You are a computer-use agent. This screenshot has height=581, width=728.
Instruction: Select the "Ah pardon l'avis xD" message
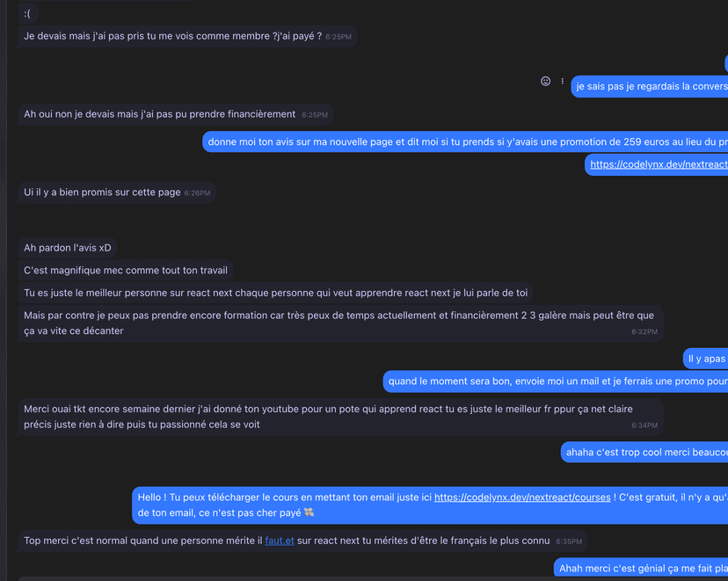coord(68,248)
